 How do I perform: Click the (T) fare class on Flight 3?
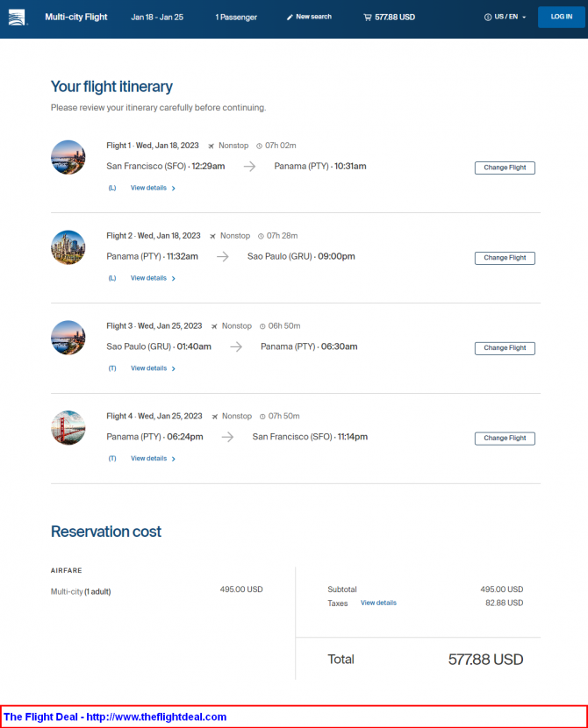112,368
